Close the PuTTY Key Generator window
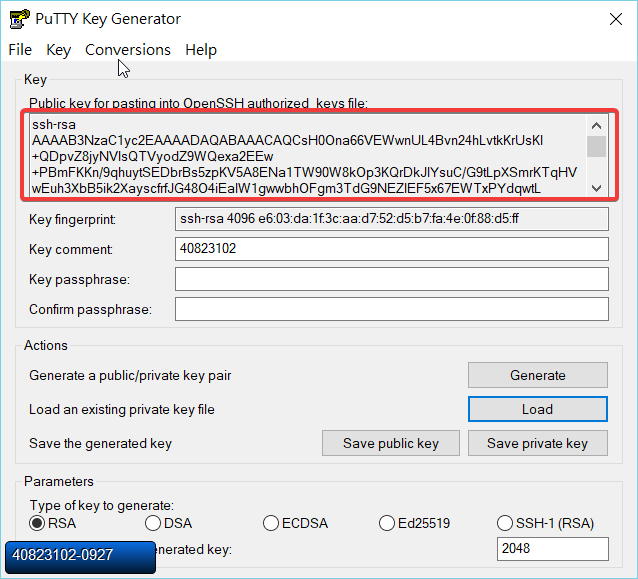Screen dimensions: 638x579 click(x=616, y=19)
